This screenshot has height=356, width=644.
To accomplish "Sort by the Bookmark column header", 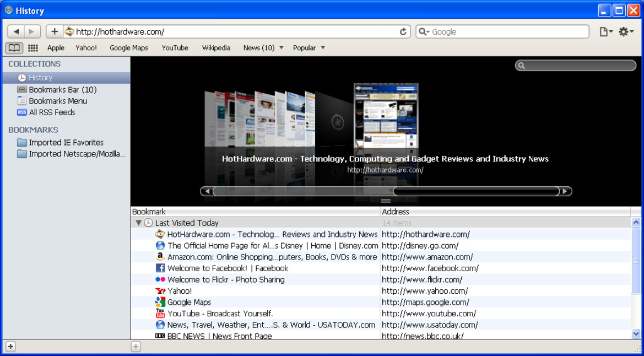I will coord(256,212).
